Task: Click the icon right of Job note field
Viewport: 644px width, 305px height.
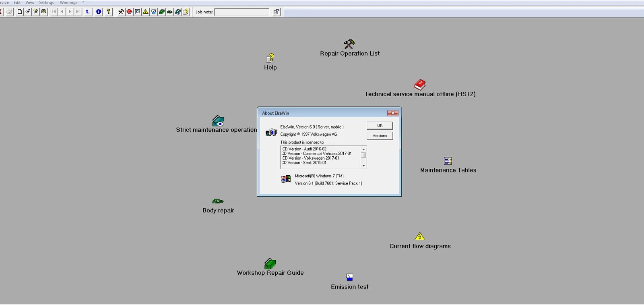Action: tap(277, 12)
